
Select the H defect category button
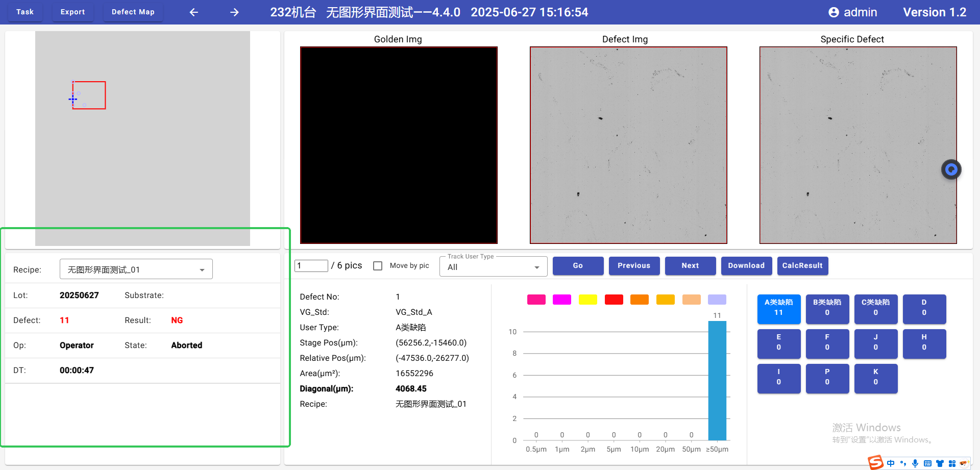[924, 344]
